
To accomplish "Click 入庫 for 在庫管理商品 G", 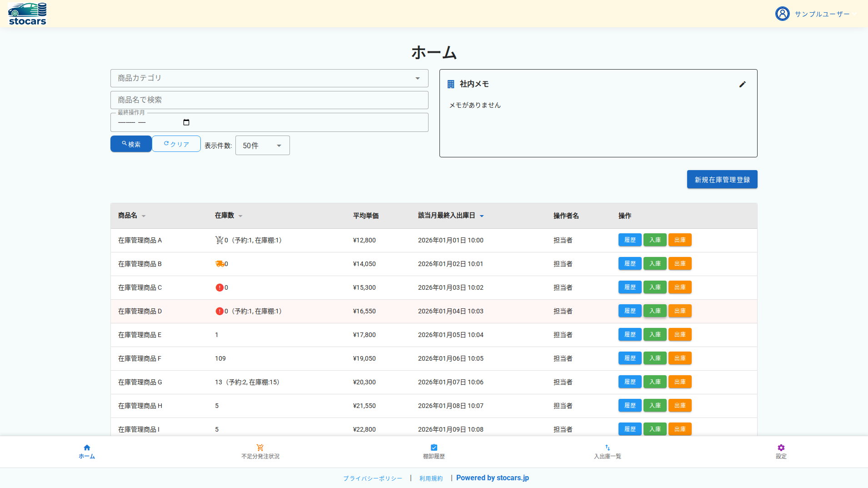I will [x=655, y=382].
